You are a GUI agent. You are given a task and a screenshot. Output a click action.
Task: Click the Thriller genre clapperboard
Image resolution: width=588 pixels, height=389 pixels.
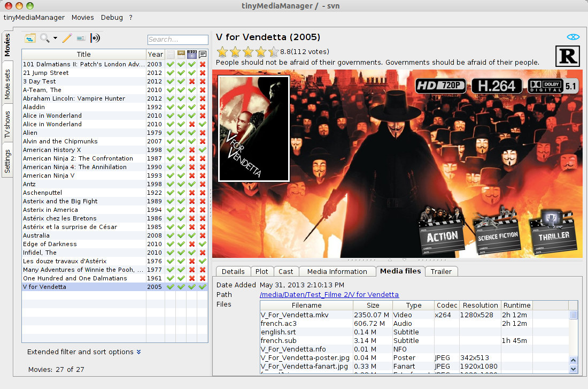(553, 231)
